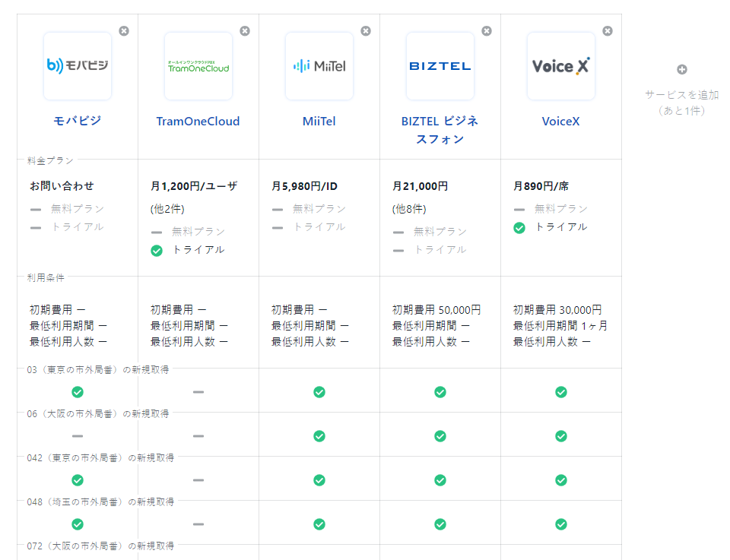Remove モバビジ from the comparison

point(124,31)
